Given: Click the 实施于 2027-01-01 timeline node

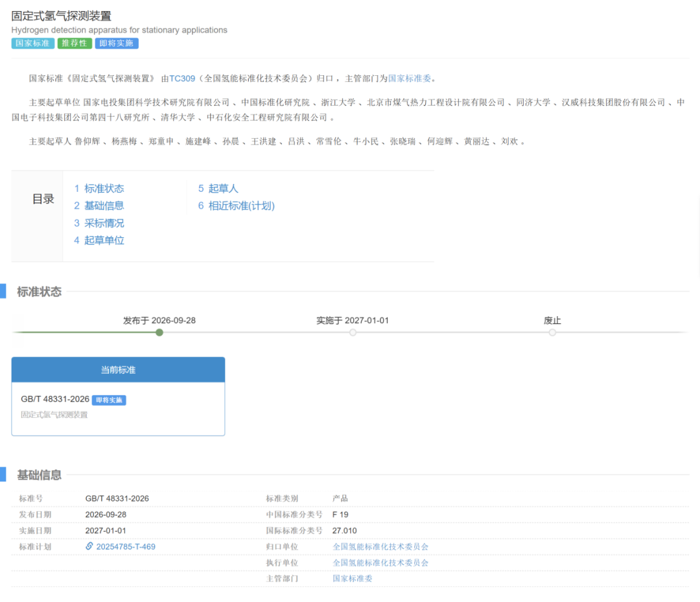Looking at the screenshot, I should (353, 332).
